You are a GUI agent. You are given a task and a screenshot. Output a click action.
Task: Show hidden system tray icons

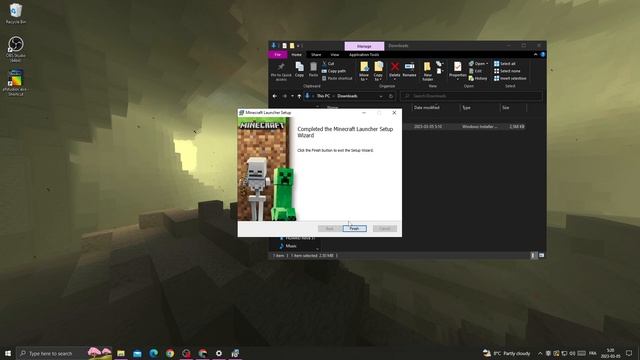click(x=540, y=353)
